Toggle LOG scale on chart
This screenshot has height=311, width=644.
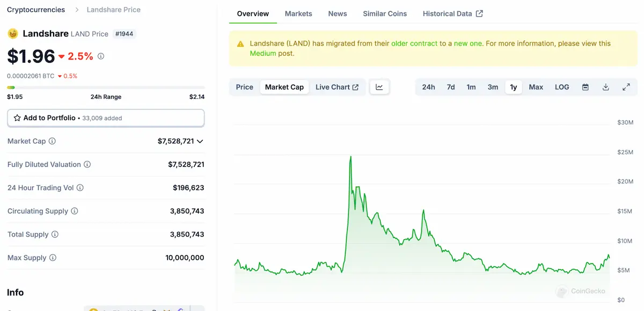point(562,87)
